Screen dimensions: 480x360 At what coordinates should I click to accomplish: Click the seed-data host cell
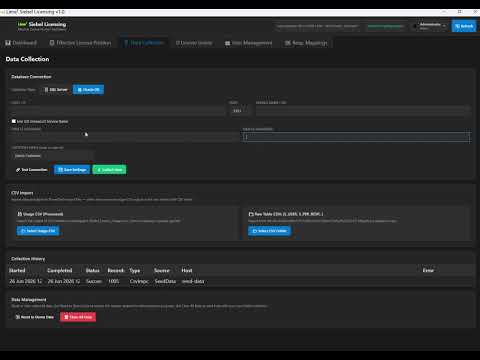193,281
